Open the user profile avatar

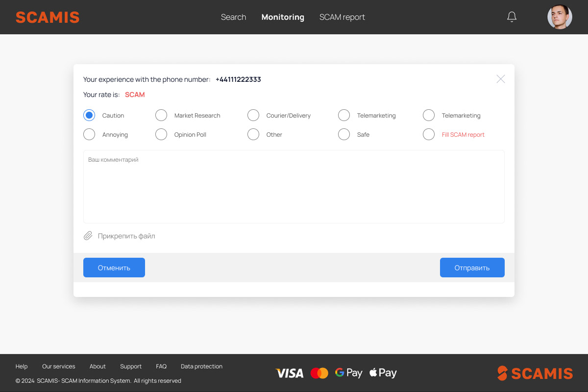(x=560, y=17)
